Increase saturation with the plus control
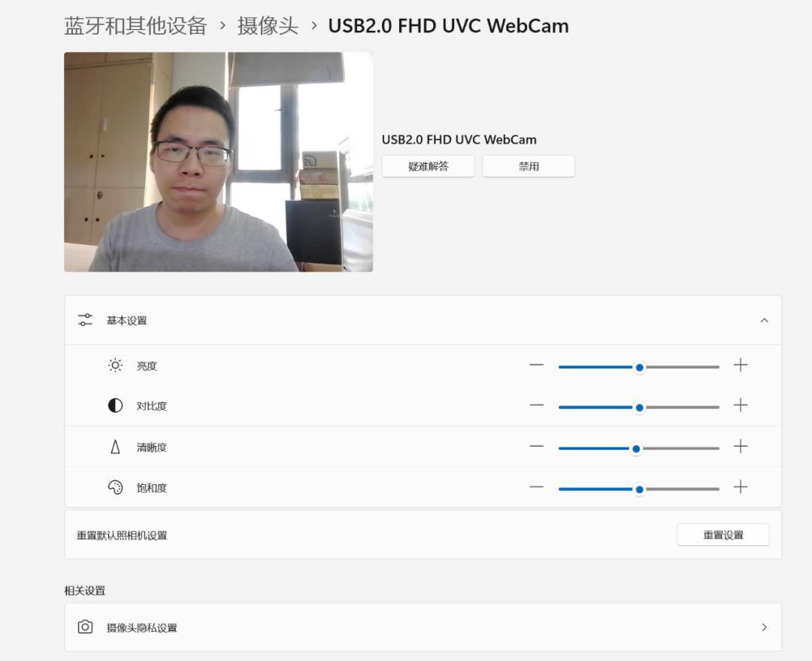The height and width of the screenshot is (661, 812). (741, 487)
